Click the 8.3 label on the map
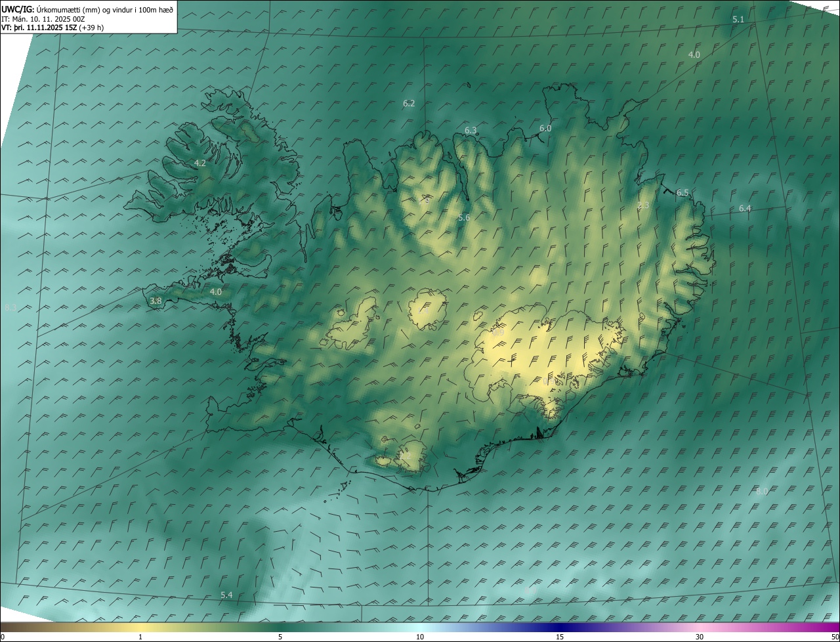This screenshot has height=642, width=840. (11, 308)
